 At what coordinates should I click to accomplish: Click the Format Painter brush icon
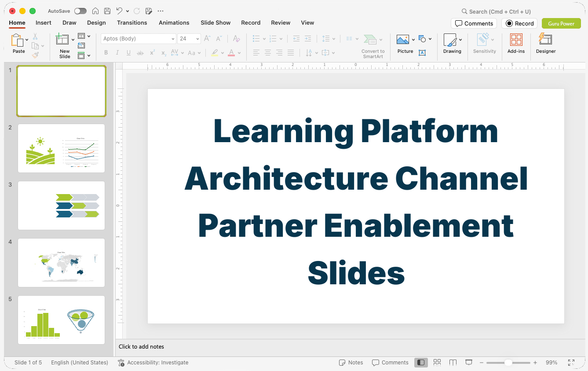tap(35, 55)
